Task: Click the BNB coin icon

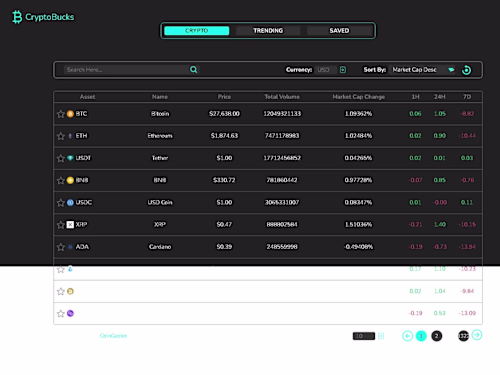Action: click(70, 180)
